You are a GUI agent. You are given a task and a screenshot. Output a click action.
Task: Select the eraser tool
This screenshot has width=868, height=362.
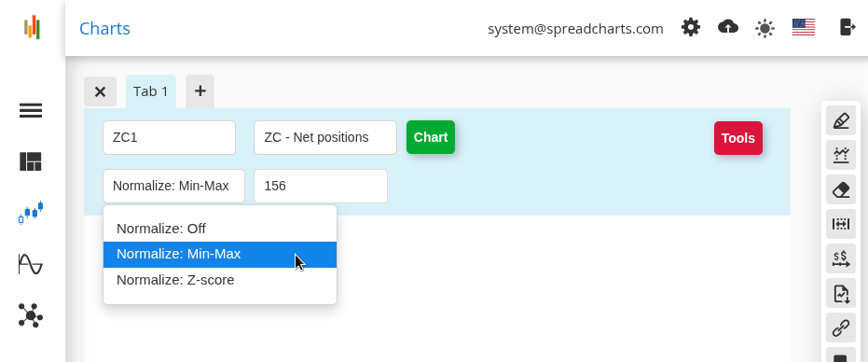tap(840, 189)
